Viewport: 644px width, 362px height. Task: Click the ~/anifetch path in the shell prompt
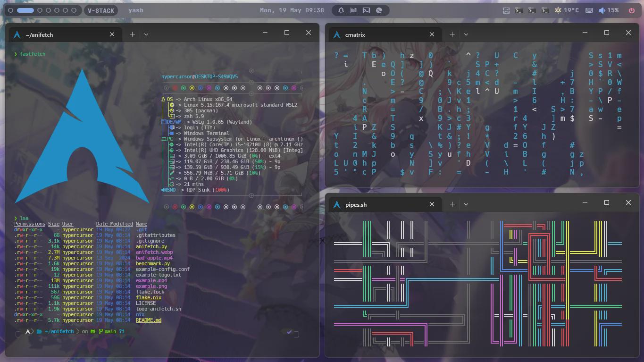(x=59, y=331)
